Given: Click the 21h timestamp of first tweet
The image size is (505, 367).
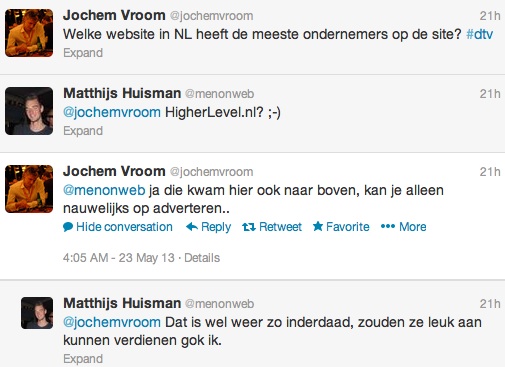Looking at the screenshot, I should tap(490, 16).
